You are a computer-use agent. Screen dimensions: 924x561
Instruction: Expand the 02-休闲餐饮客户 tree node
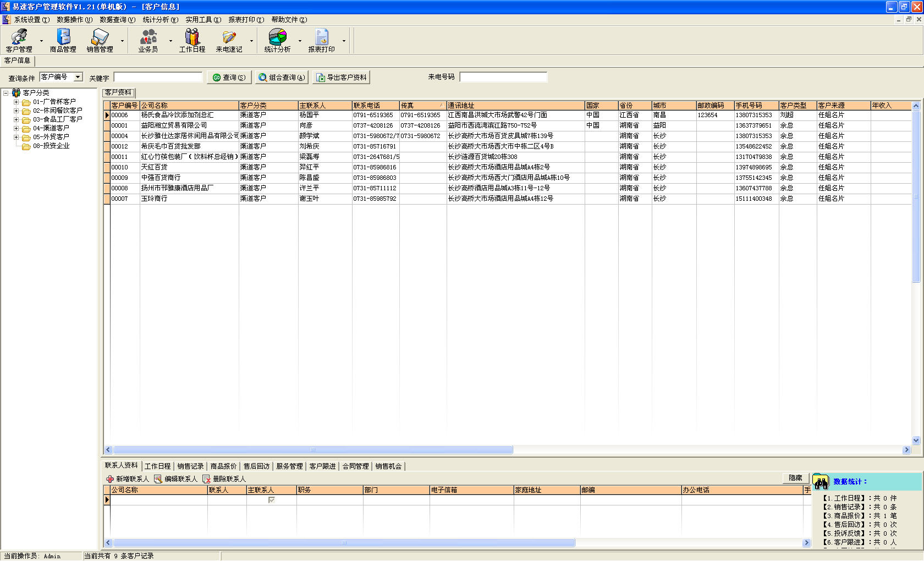click(x=16, y=111)
